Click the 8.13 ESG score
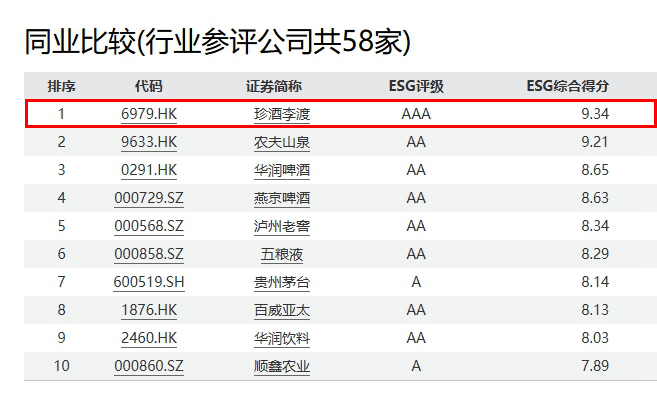Viewport: 657px width, 399px height. 595,310
